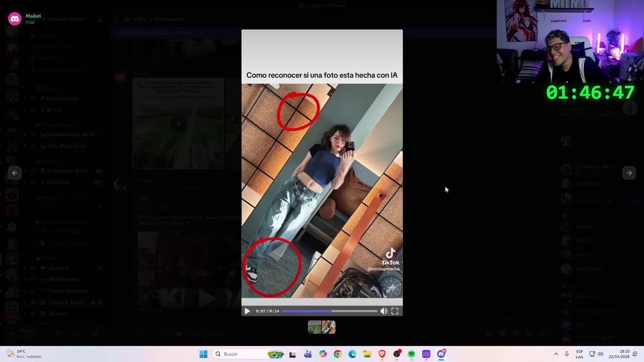The height and width of the screenshot is (362, 644).
Task: Open the clock showing 18:20
Action: [x=618, y=354]
